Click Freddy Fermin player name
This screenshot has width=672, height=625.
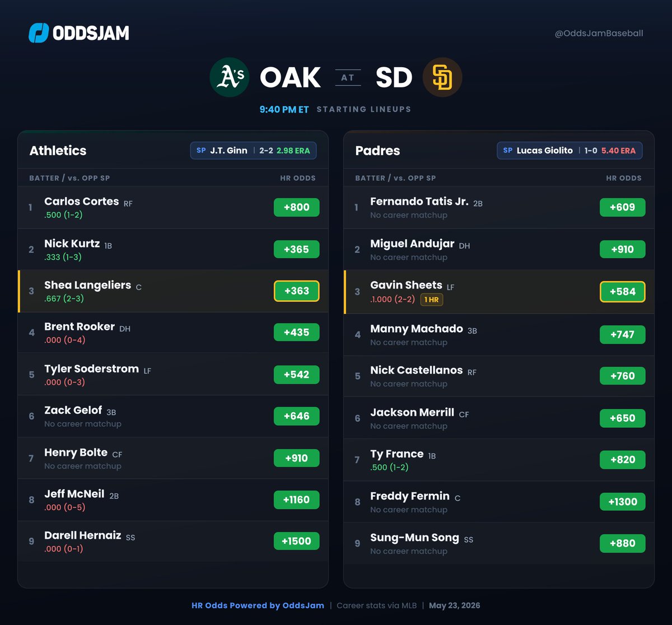tap(410, 496)
